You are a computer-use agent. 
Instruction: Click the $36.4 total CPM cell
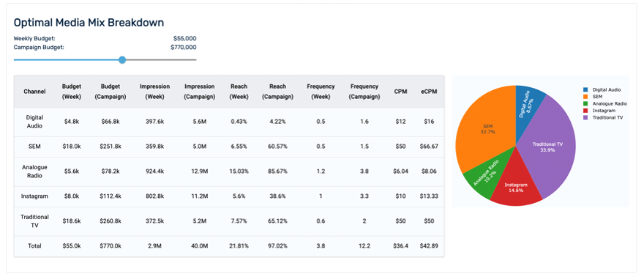[x=400, y=245]
